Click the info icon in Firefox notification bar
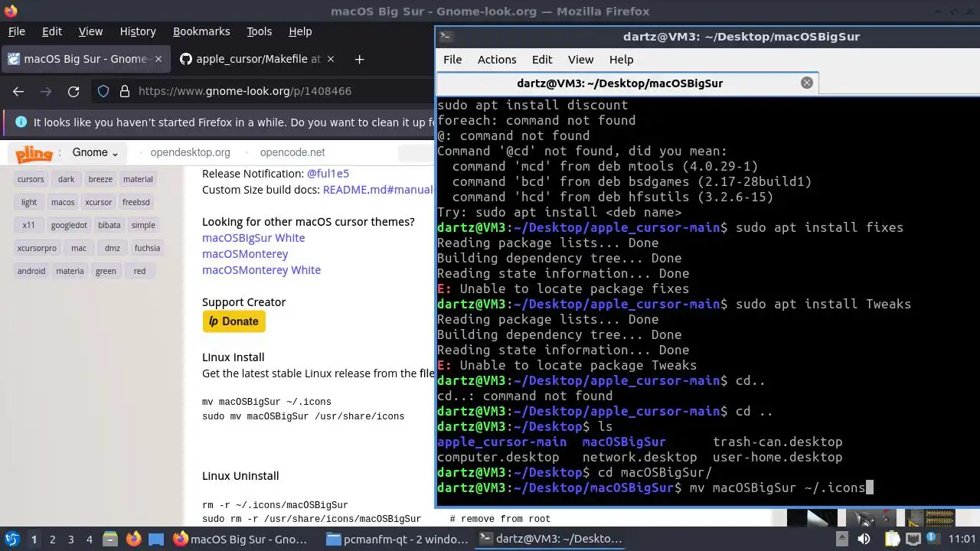Viewport: 980px width, 551px height. point(21,122)
